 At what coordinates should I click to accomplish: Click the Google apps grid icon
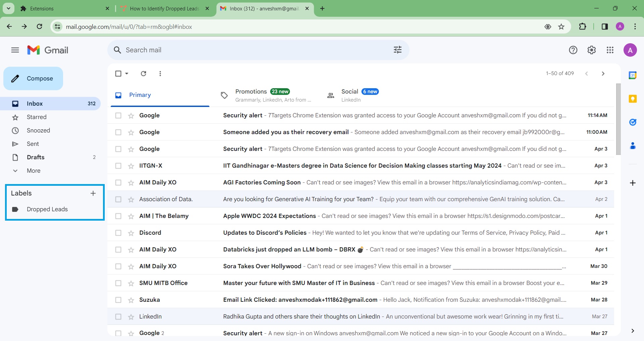pos(610,50)
